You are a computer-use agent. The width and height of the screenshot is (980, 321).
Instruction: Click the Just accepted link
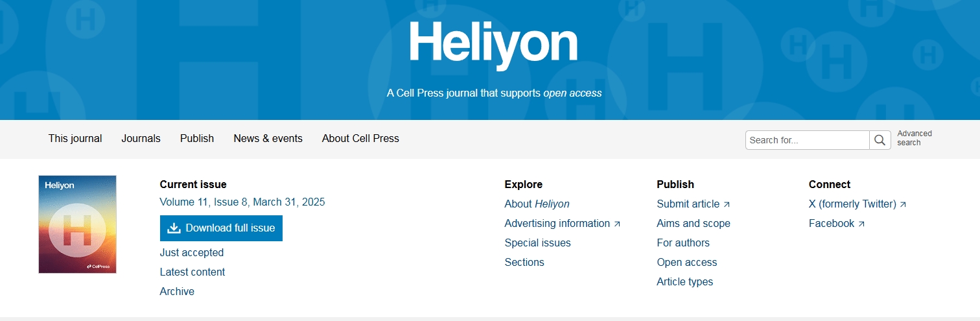pos(192,253)
